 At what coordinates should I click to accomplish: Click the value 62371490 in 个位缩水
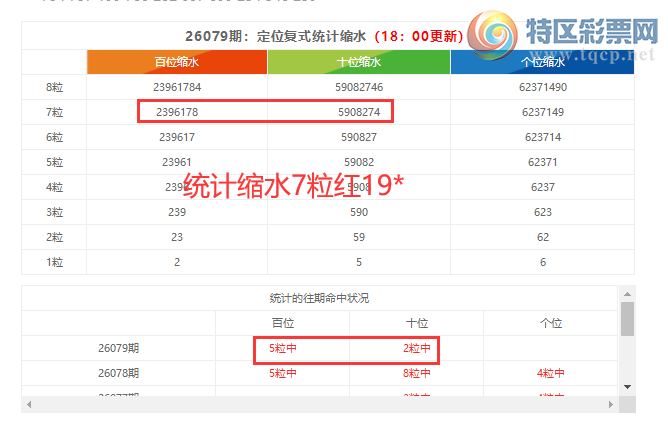coord(543,87)
